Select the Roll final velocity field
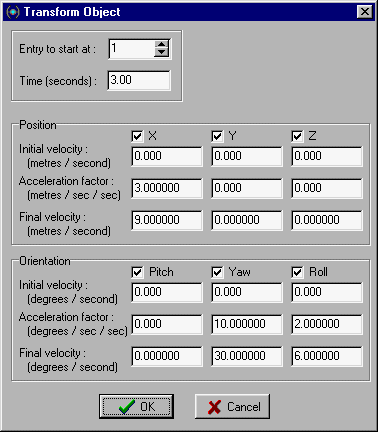Image resolution: width=378 pixels, height=432 pixels. [327, 356]
